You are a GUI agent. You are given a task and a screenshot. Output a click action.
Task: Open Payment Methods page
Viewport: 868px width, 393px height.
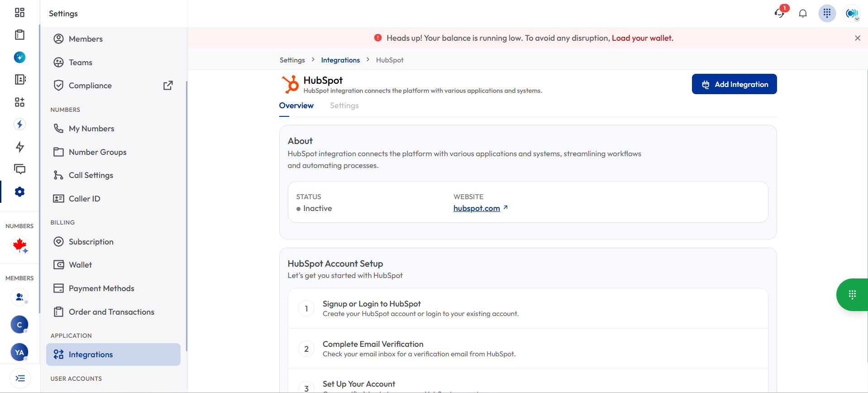(113, 288)
